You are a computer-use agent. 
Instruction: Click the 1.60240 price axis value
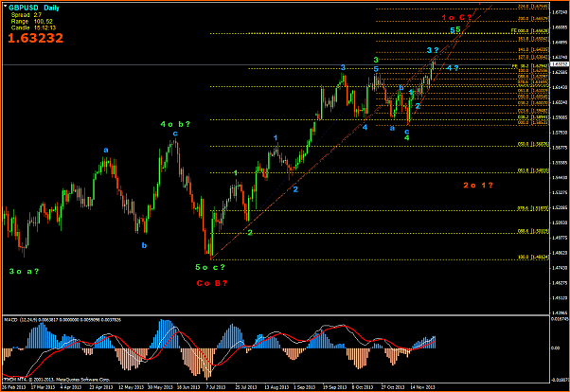(560, 102)
